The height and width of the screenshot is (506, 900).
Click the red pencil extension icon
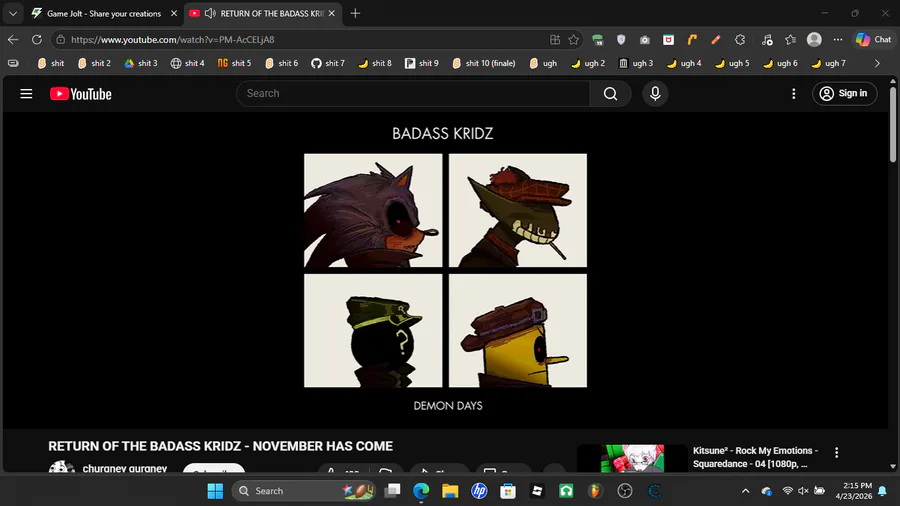(716, 40)
